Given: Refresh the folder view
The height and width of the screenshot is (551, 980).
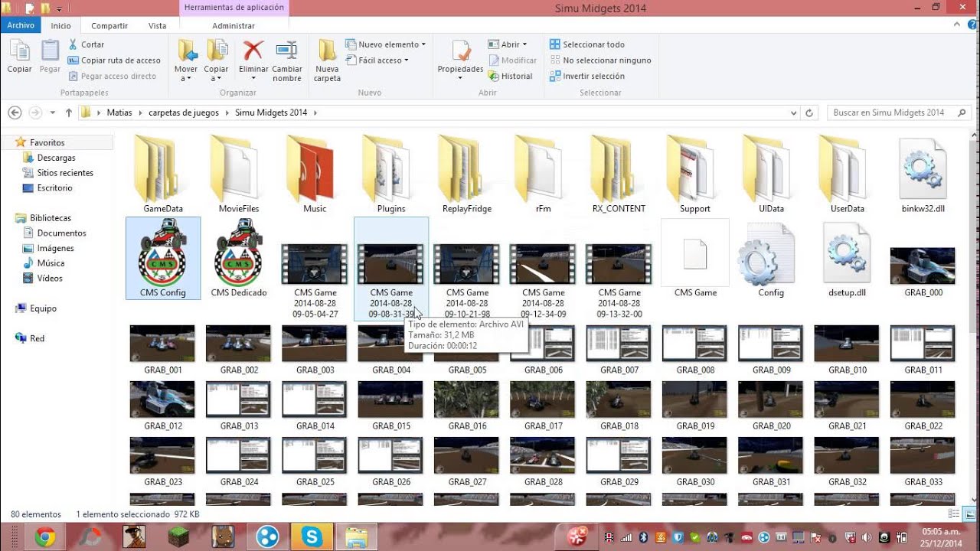Looking at the screenshot, I should click(809, 112).
